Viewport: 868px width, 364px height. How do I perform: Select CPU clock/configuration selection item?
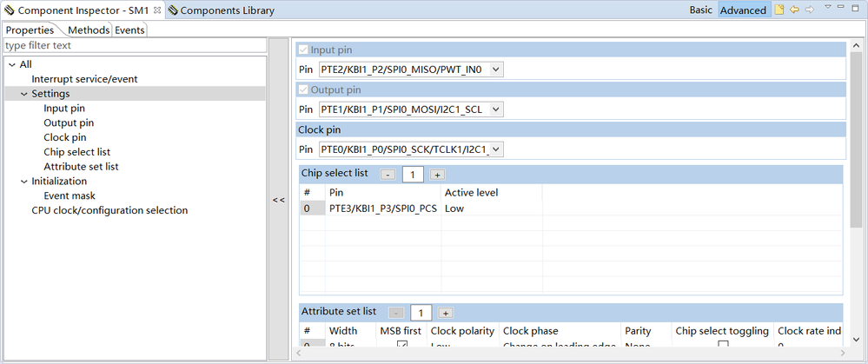click(x=109, y=210)
